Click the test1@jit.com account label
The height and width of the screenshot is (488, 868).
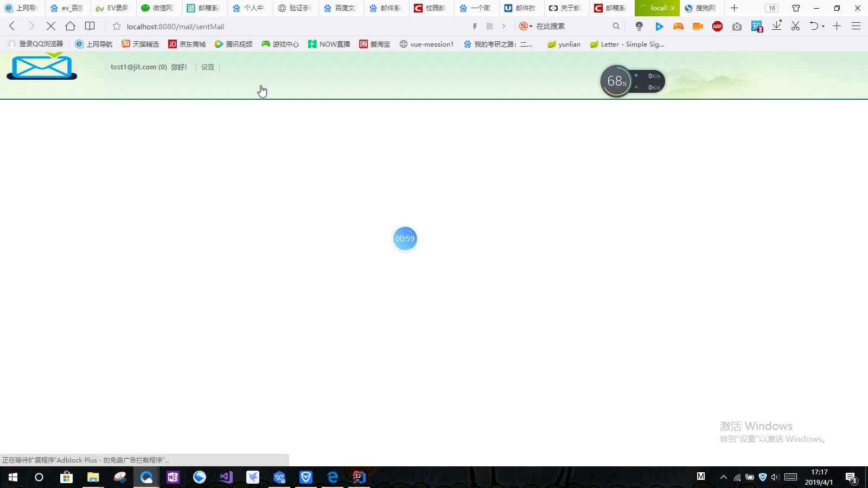pos(139,67)
